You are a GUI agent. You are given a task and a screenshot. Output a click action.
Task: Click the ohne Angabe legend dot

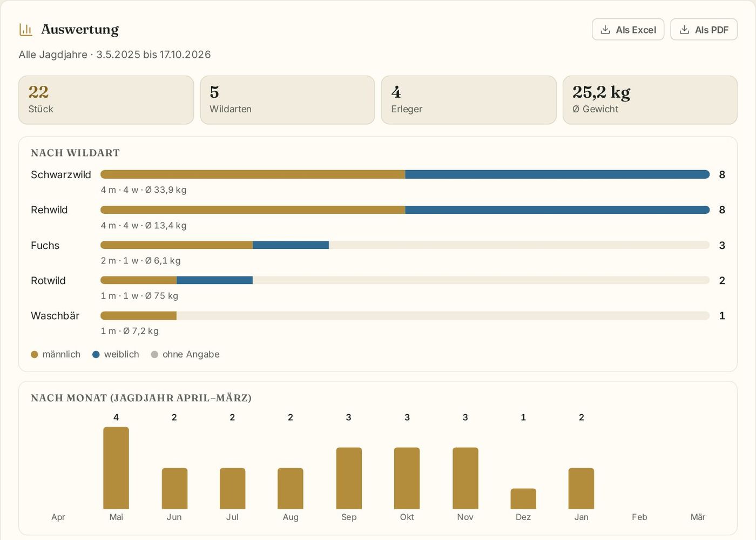pos(154,354)
